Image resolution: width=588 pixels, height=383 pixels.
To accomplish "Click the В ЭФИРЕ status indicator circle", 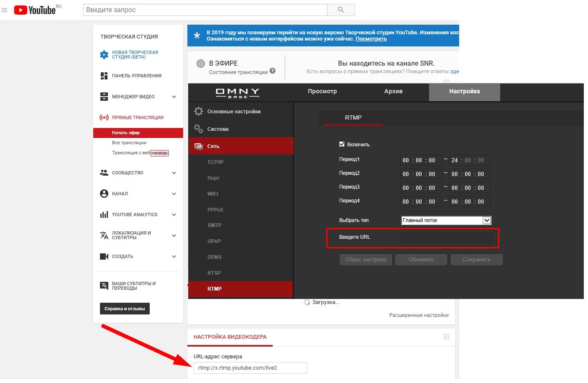I will pos(201,63).
